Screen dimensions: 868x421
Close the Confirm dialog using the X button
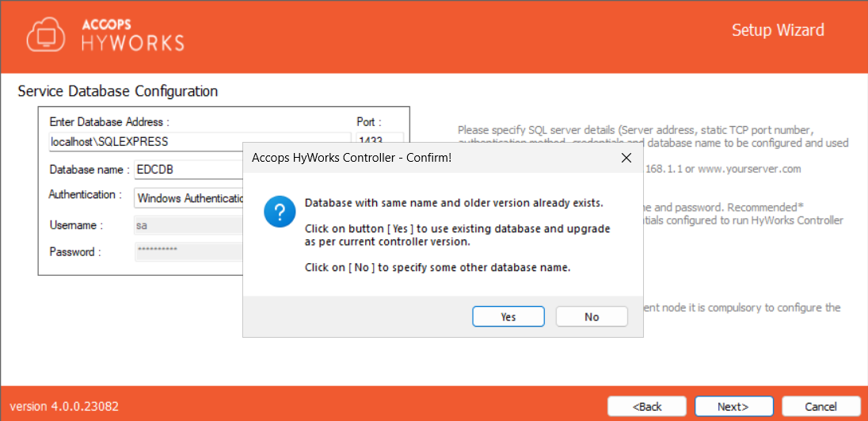626,159
